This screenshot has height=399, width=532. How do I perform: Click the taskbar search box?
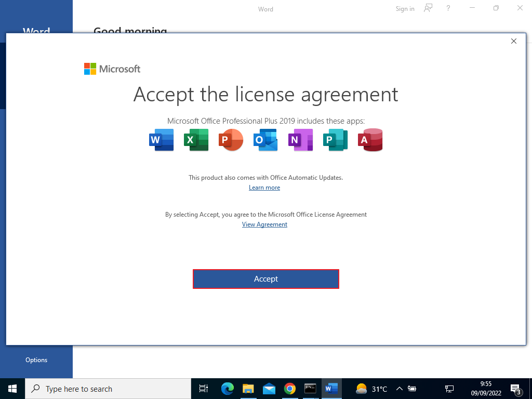[108, 389]
